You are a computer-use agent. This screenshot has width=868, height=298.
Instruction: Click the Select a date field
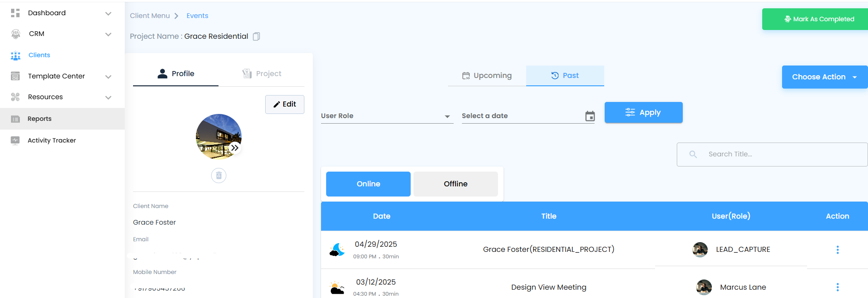[528, 116]
